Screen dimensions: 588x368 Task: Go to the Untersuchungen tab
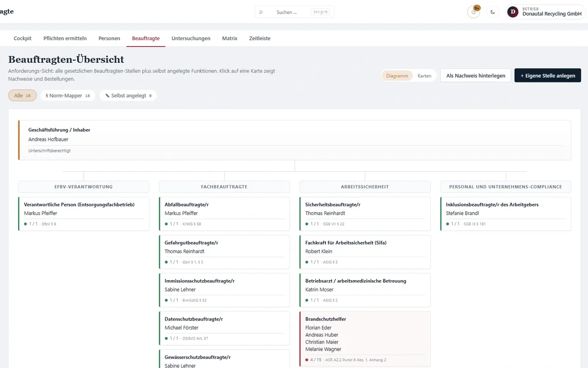[191, 38]
